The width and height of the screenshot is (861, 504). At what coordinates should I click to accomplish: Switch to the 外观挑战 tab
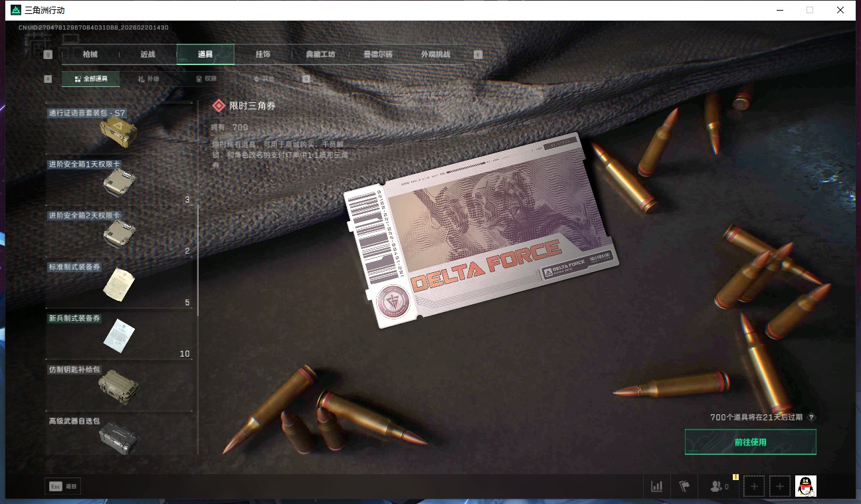tap(436, 54)
